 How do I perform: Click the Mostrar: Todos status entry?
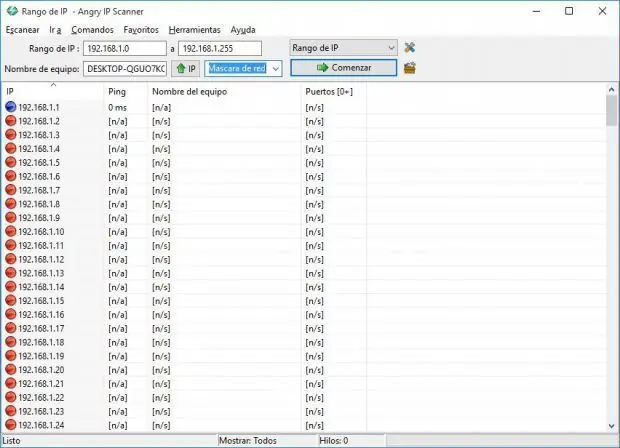(248, 440)
